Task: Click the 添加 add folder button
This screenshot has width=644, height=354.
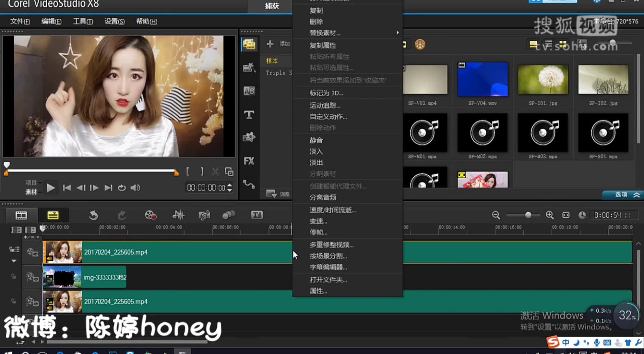Action: [x=278, y=44]
